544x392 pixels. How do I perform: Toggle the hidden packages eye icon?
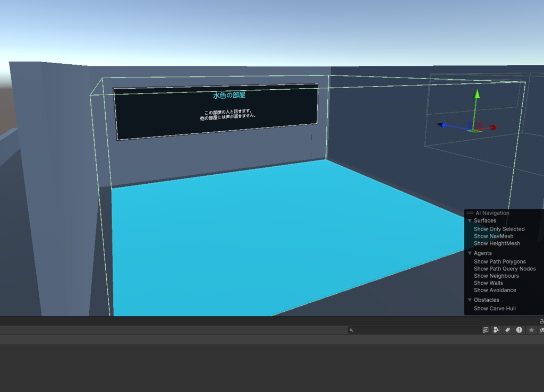[541, 330]
